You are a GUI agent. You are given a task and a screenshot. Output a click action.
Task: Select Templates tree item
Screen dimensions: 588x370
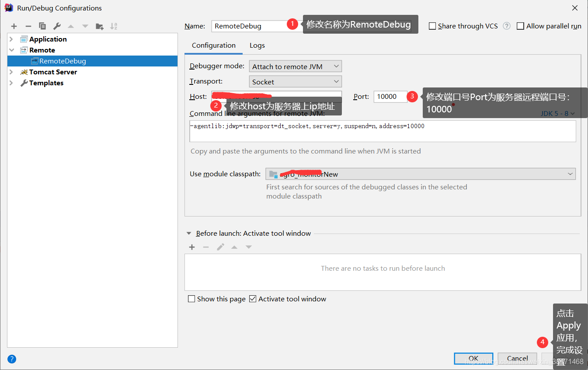pyautogui.click(x=46, y=83)
